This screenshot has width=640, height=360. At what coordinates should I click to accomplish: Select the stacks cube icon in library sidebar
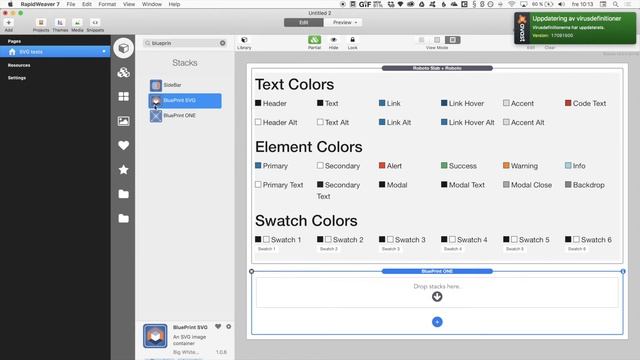pyautogui.click(x=123, y=48)
